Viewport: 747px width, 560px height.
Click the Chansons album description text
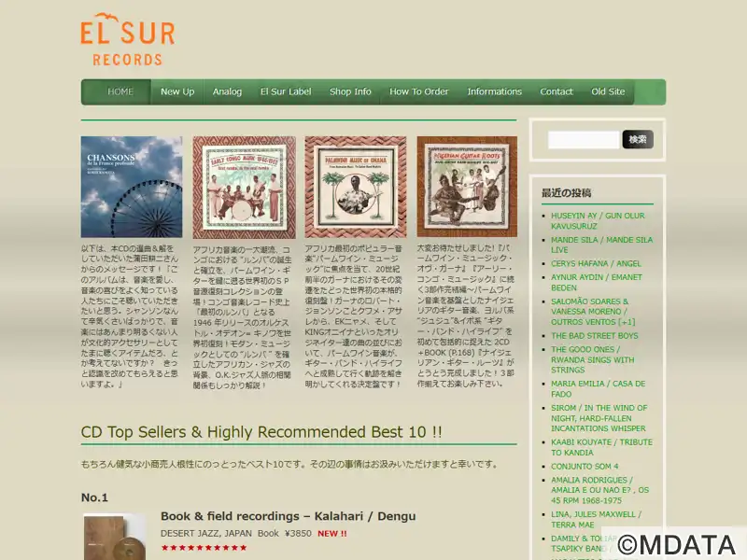[130, 316]
